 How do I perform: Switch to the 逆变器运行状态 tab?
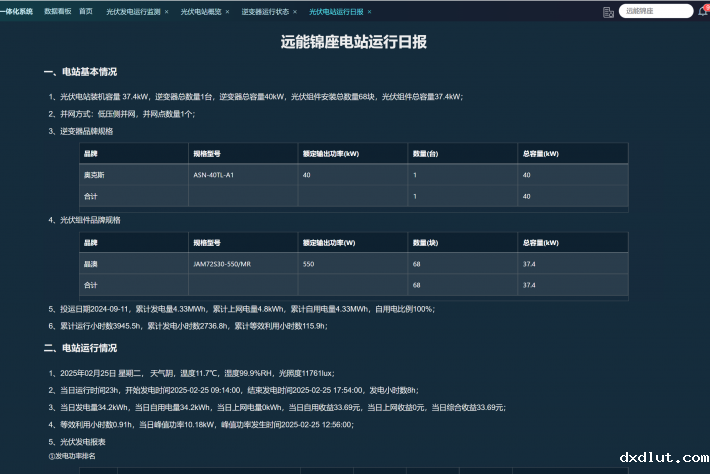(x=265, y=12)
